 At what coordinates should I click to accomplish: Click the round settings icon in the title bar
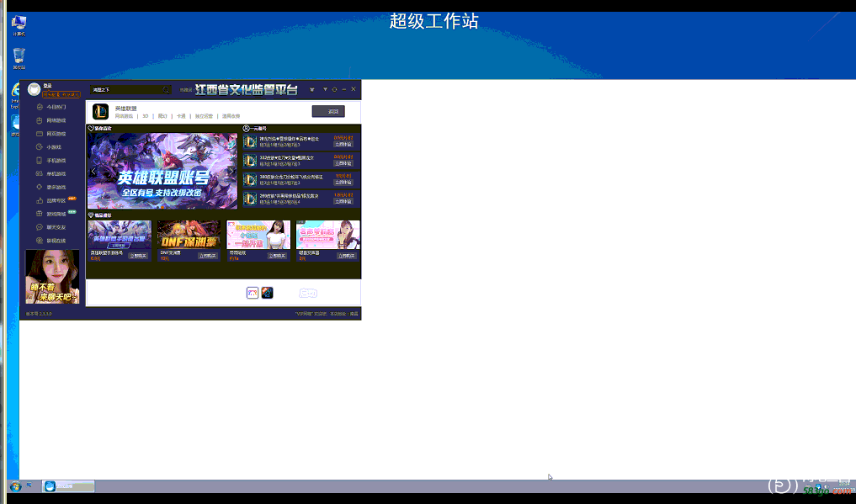[x=335, y=89]
